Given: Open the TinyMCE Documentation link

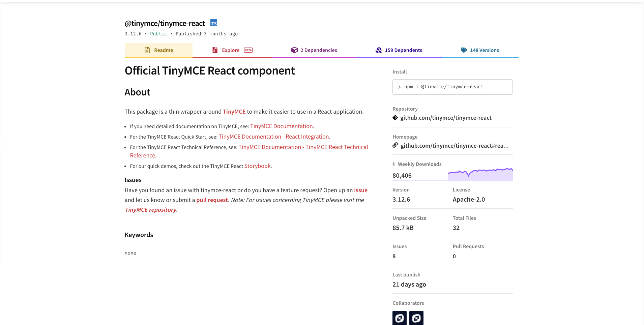Looking at the screenshot, I should [x=282, y=126].
